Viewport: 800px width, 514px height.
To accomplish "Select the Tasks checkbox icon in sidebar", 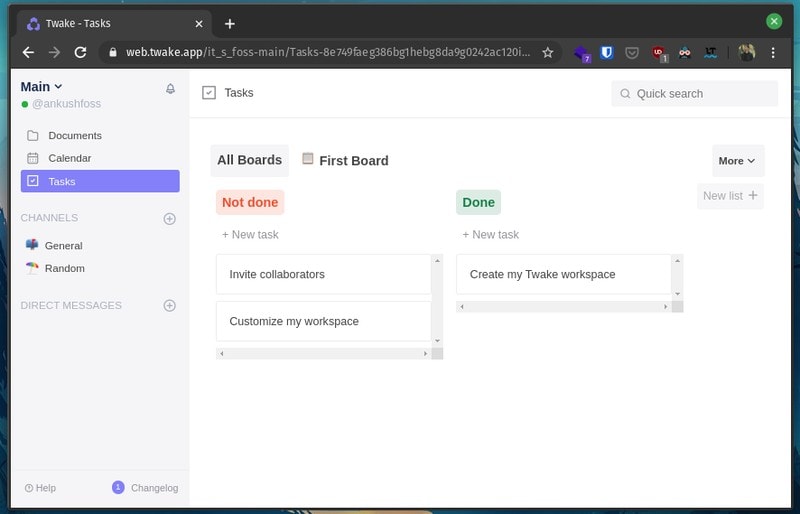I will pos(33,181).
